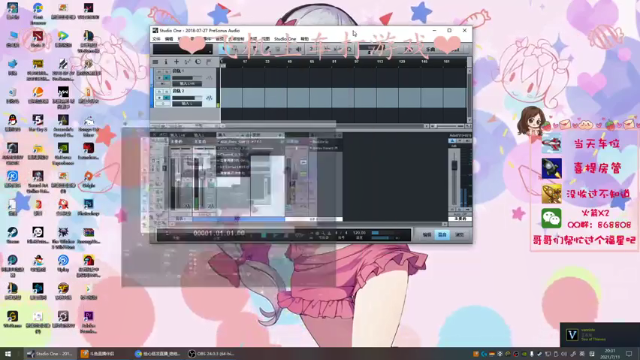This screenshot has height=360, width=640.
Task: Open Cent Browser desktop icon
Action: (x=38, y=13)
